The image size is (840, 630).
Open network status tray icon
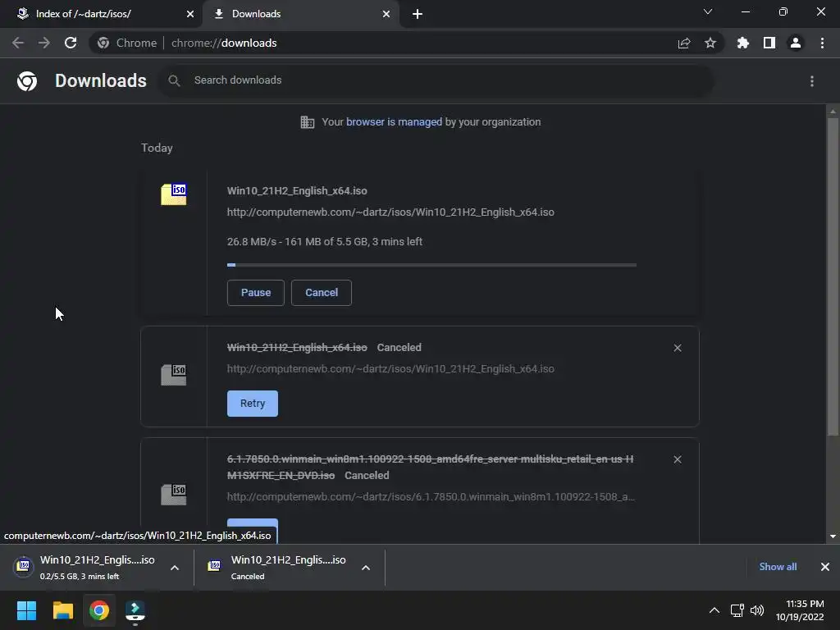[x=737, y=610]
